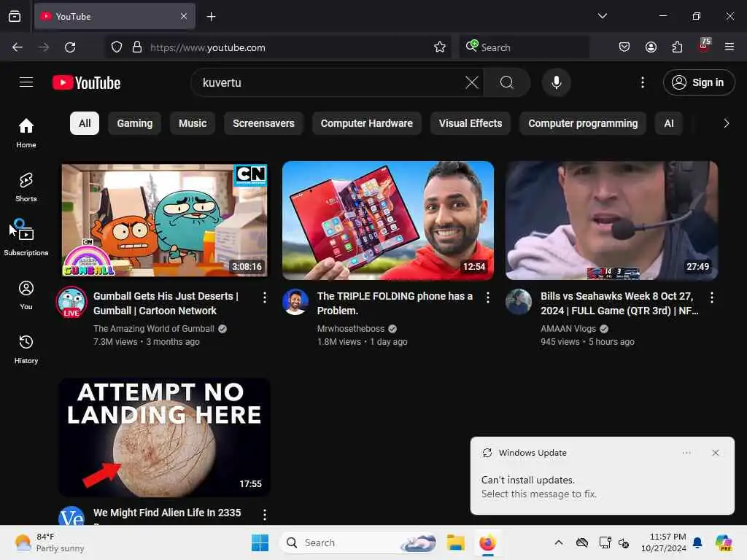Go to Home in the sidebar

(x=26, y=133)
